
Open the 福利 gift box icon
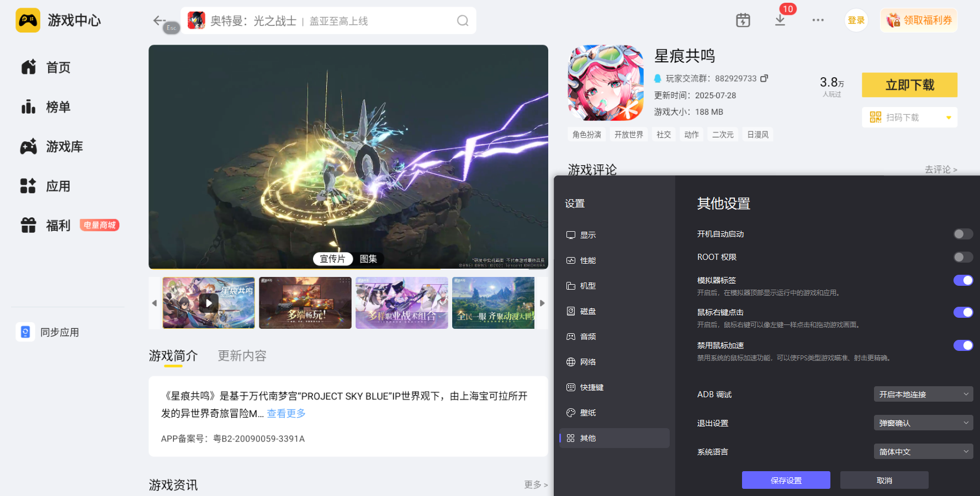point(28,226)
